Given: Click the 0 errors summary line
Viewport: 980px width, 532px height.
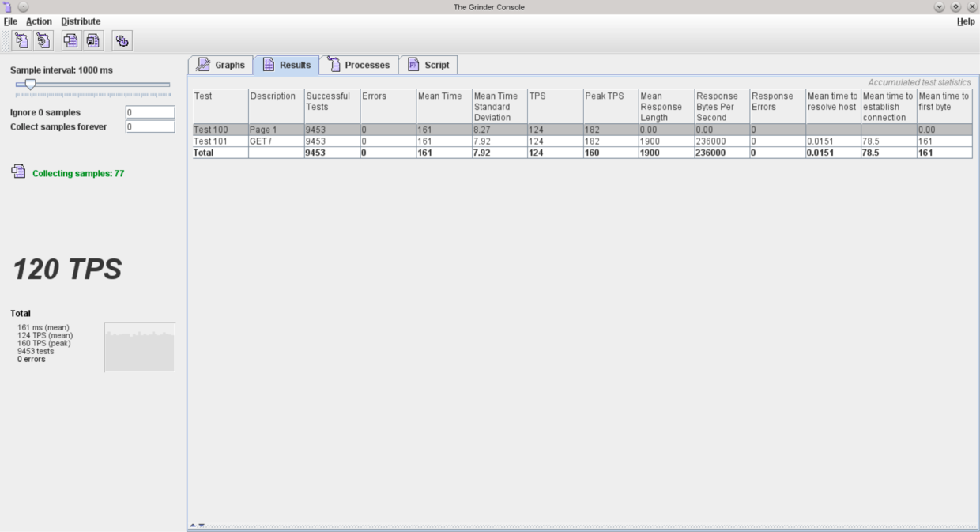Looking at the screenshot, I should (x=32, y=359).
